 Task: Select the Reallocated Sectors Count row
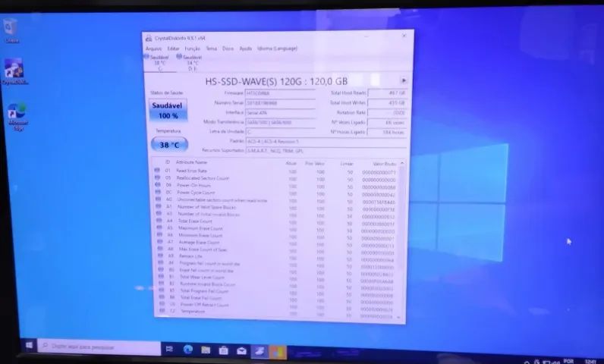(275, 178)
